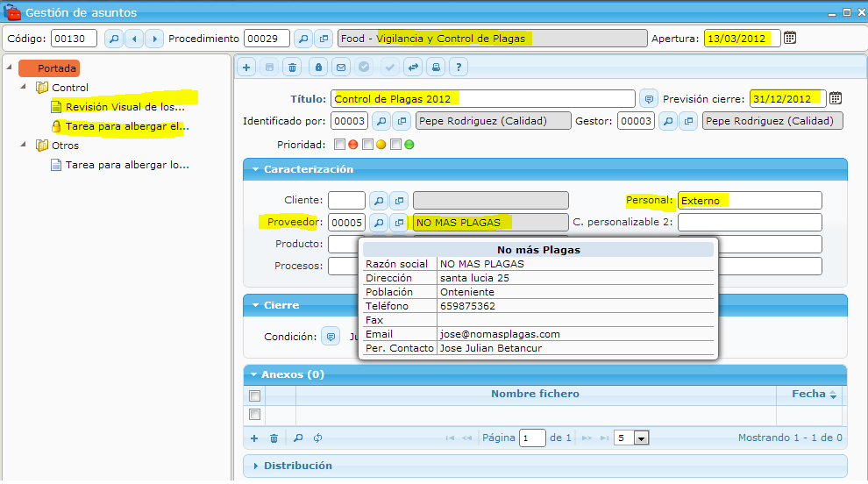Search Código with the magnifier icon
The height and width of the screenshot is (484, 868).
pyautogui.click(x=113, y=39)
